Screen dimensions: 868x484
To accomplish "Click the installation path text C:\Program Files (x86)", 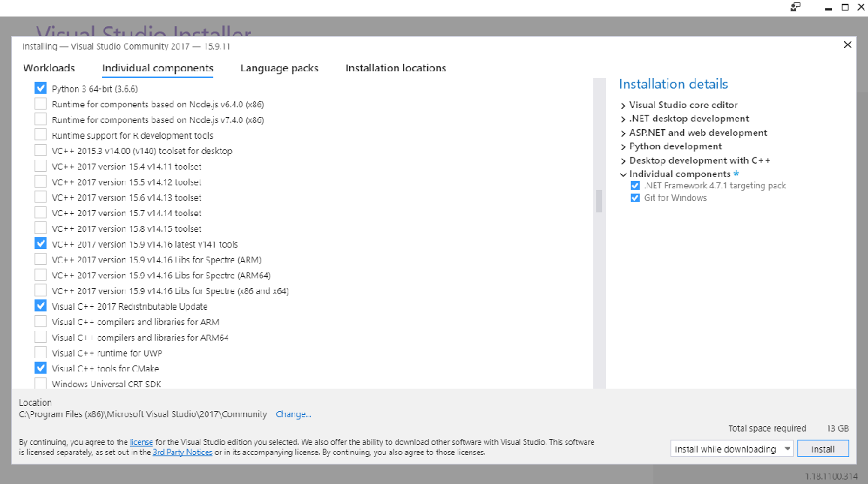I will (x=143, y=413).
